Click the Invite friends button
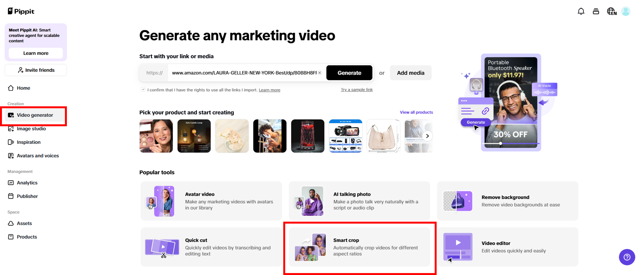Image resolution: width=644 pixels, height=275 pixels. [x=36, y=70]
